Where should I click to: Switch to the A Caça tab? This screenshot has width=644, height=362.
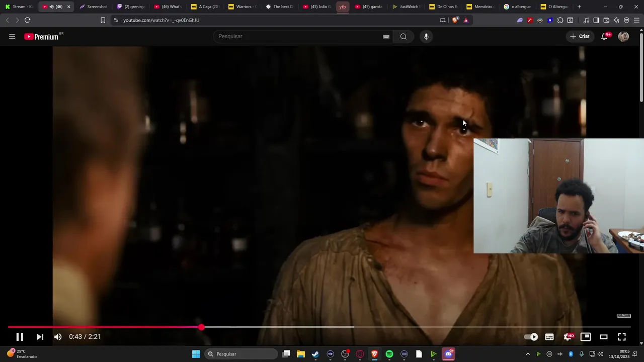(x=205, y=7)
